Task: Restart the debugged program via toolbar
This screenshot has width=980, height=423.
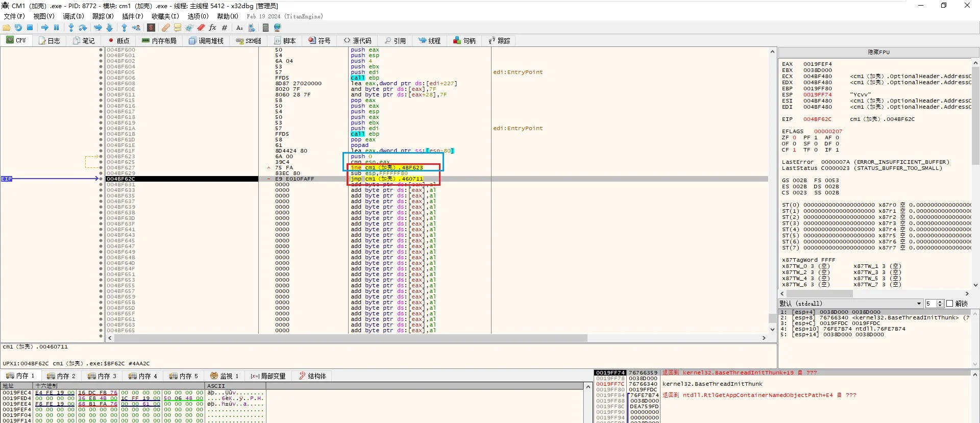Action: (18, 28)
